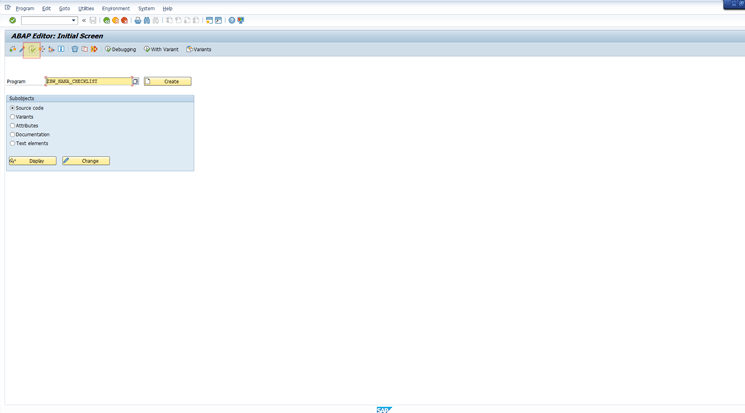
Task: Select the Source code radio button
Action: pos(12,108)
